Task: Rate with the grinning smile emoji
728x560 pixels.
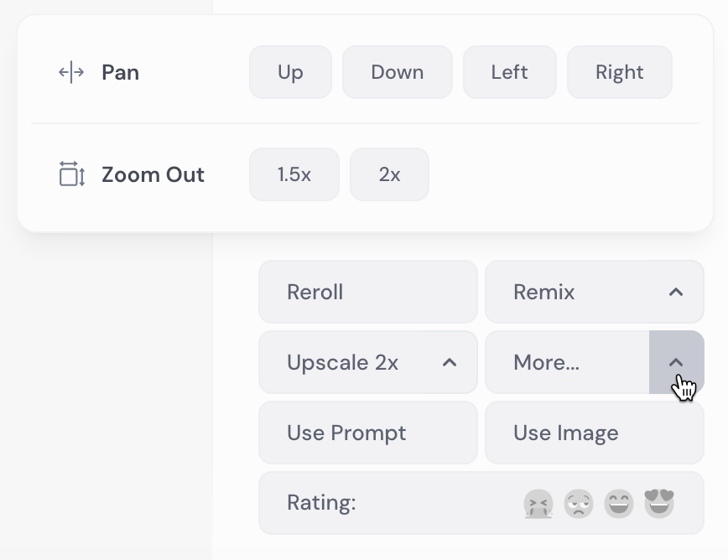Action: click(619, 503)
